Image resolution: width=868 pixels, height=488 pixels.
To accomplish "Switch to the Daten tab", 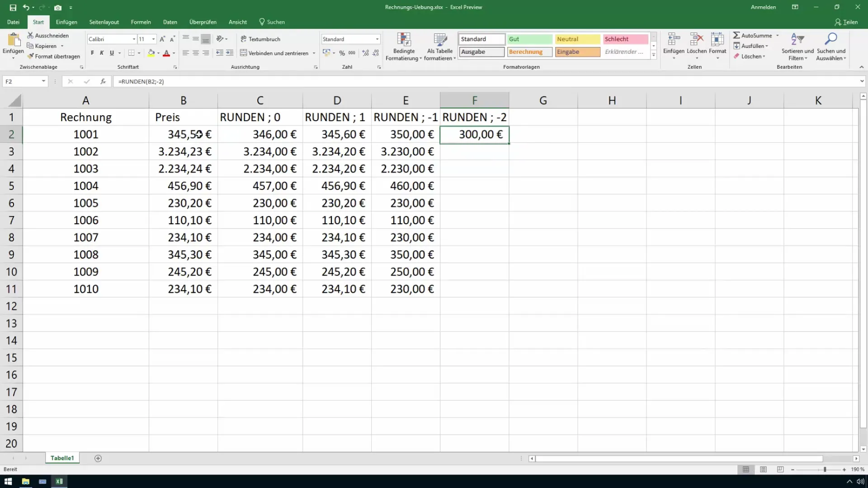I will pyautogui.click(x=170, y=22).
